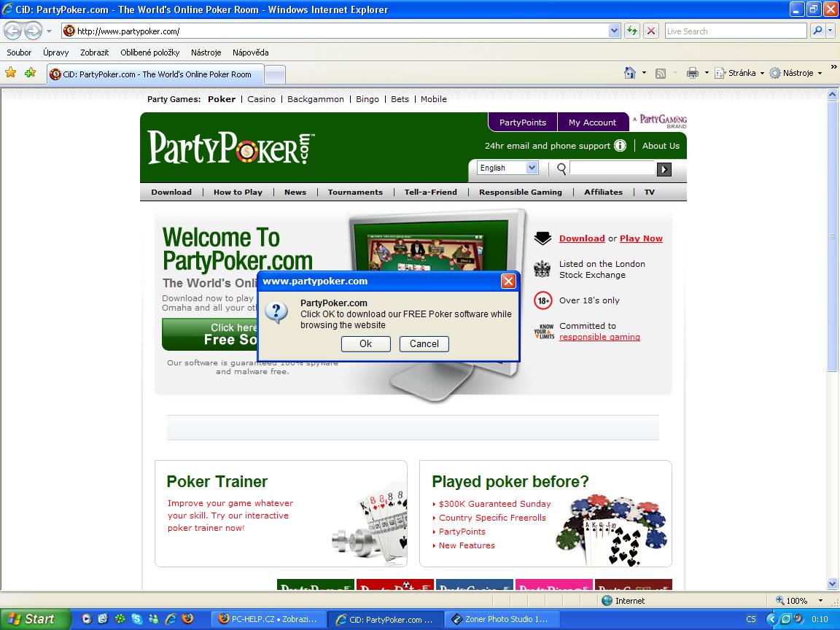Click the browser Back arrow button
Viewport: 840px width, 630px height.
[13, 31]
